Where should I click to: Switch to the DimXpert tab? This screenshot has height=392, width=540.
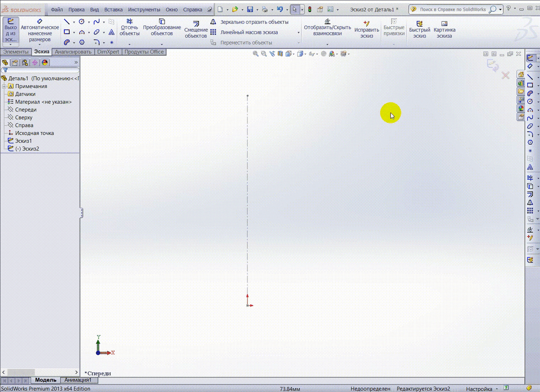[108, 52]
